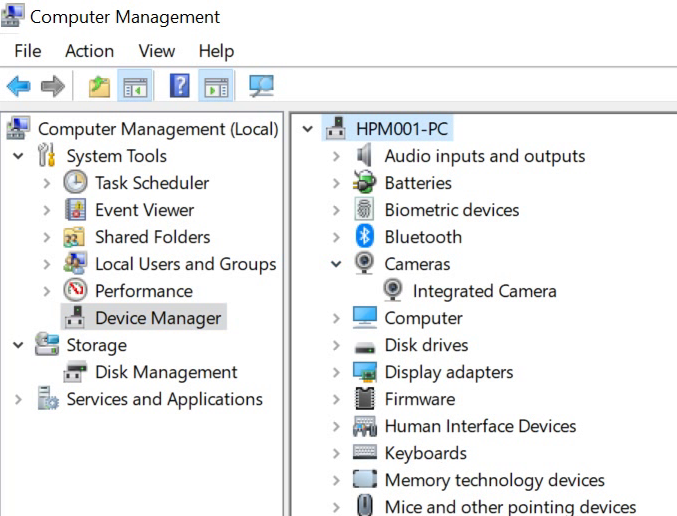The image size is (677, 516).
Task: Click Scan for hardware changes monitor icon
Action: pos(261,86)
